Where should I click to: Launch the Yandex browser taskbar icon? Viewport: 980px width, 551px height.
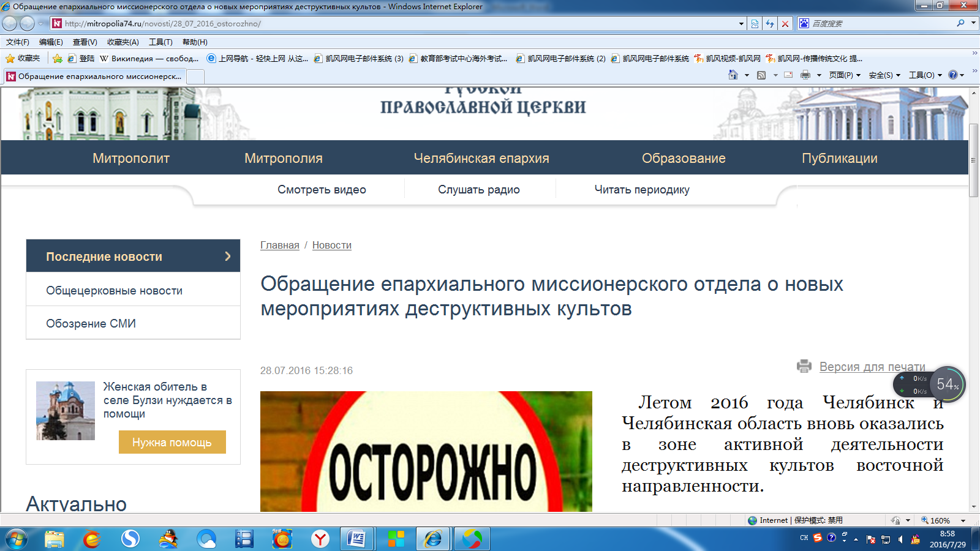coord(320,539)
